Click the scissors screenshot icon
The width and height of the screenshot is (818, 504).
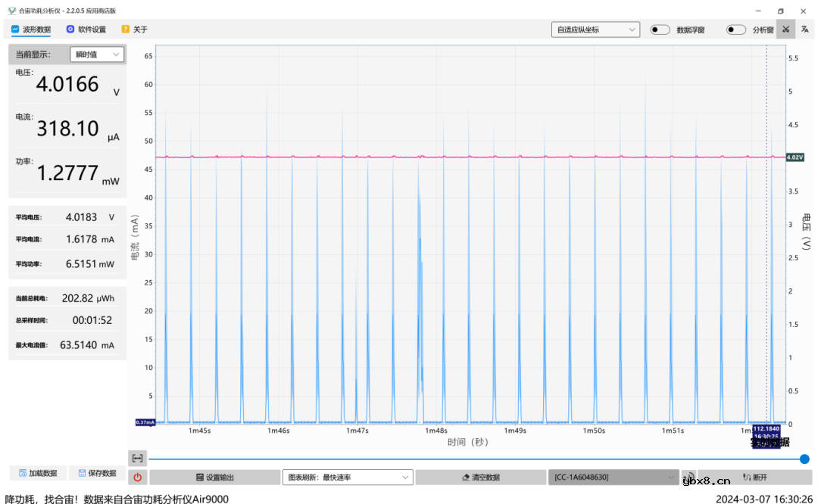(x=785, y=30)
